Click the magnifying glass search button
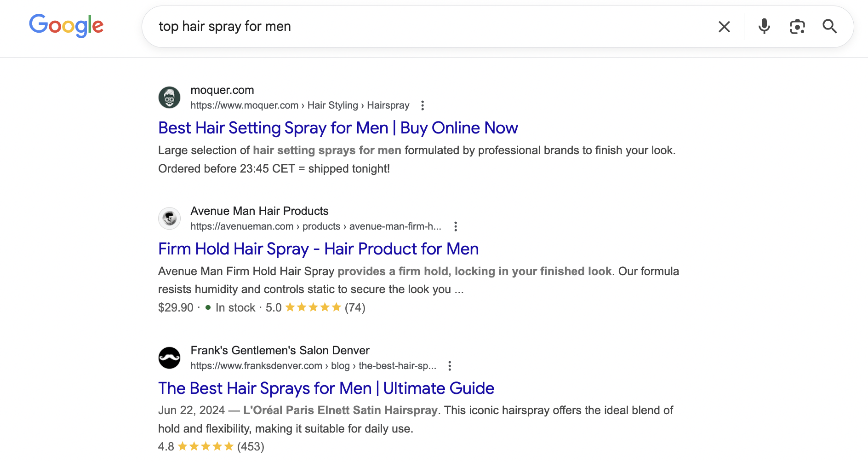This screenshot has width=868, height=462. (829, 27)
